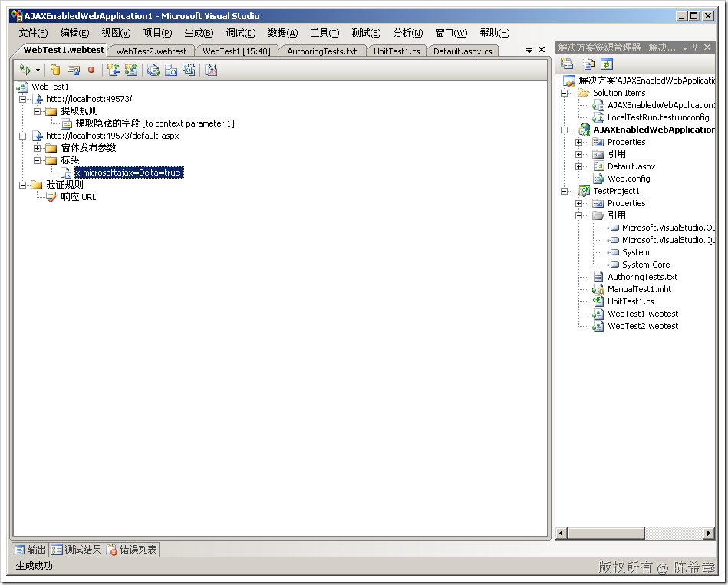Collapse the 验证规则 folder

[x=22, y=185]
